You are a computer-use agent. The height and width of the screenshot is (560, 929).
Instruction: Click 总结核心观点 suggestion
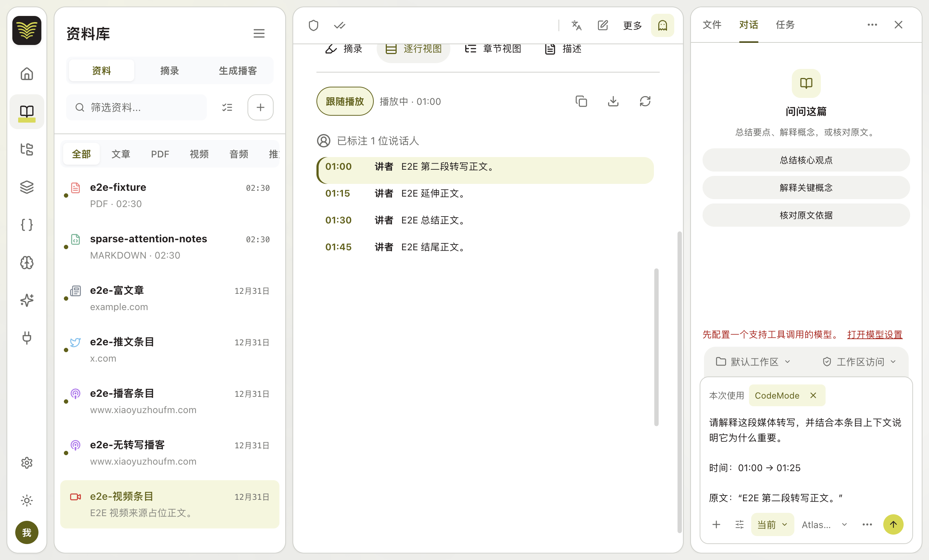pyautogui.click(x=806, y=160)
